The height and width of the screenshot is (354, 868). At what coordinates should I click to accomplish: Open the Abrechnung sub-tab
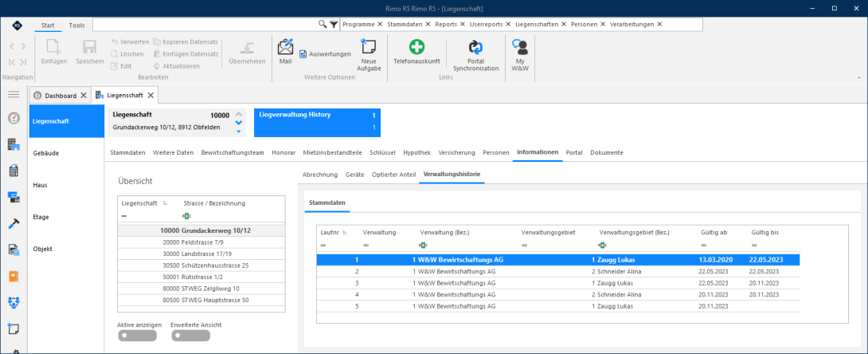point(320,175)
